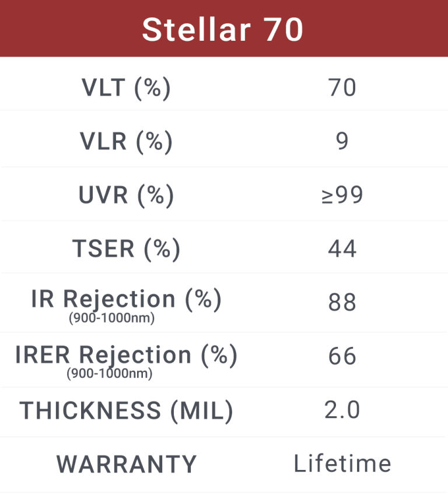Click the Lifetime warranty value
The image size is (448, 495).
point(342,464)
